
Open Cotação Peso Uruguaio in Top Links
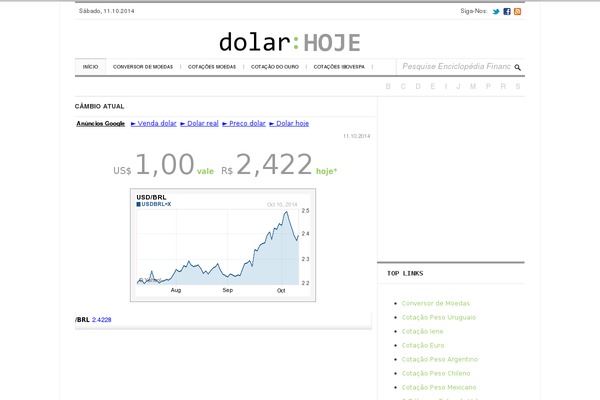click(x=438, y=317)
